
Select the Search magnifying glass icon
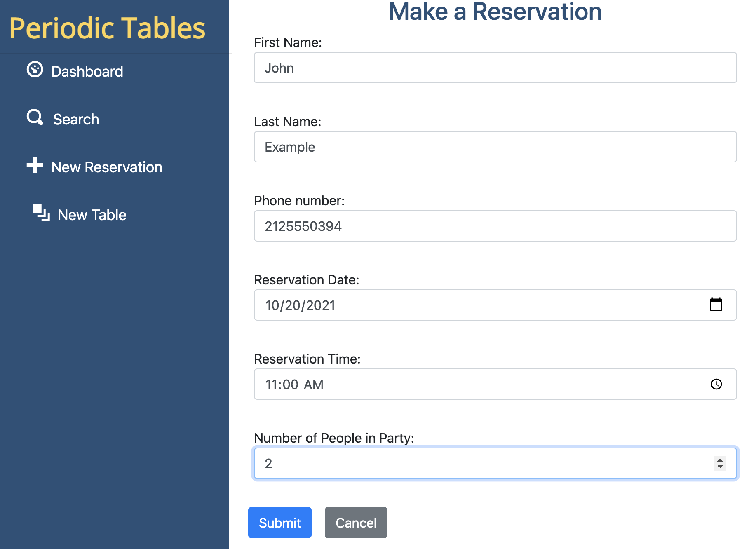coord(35,118)
